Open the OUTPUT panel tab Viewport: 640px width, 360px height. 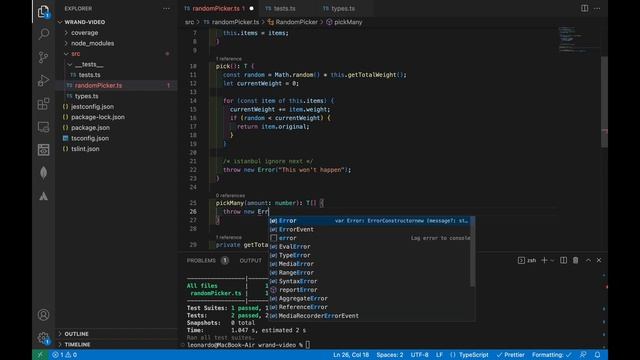[x=251, y=260]
